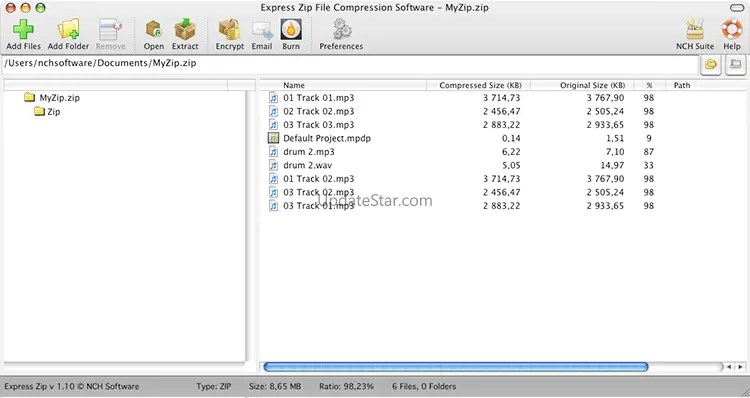Select the MyZip.zip folder in tree
This screenshot has height=398, width=750.
(x=52, y=98)
